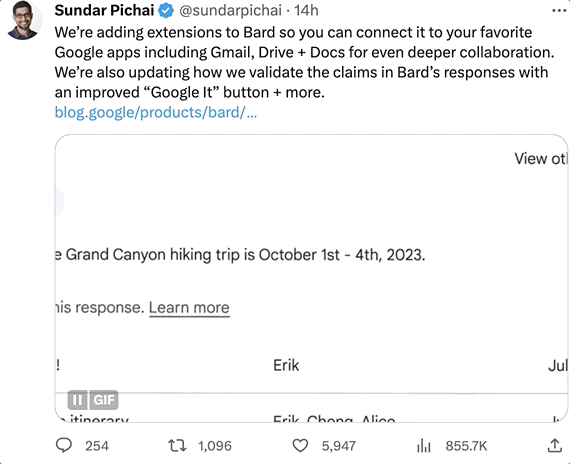Screen dimensions: 570x464
Task: Click the Learn more link in media
Action: pos(189,308)
